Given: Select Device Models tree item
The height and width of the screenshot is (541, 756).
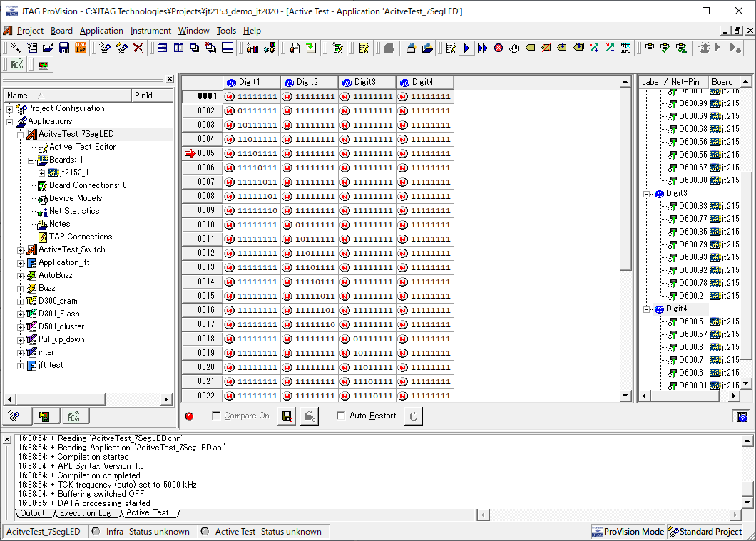Looking at the screenshot, I should (76, 198).
